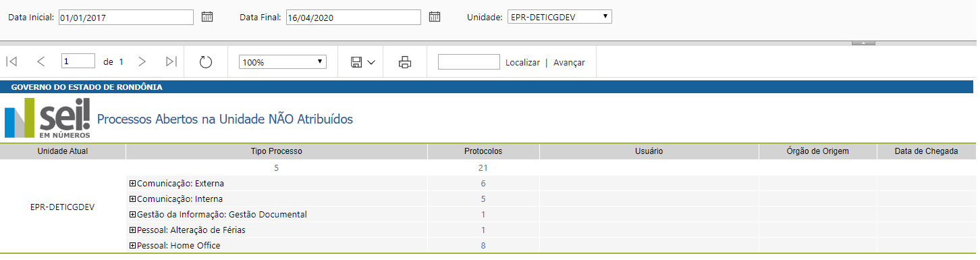
Task: Refresh the report
Action: coord(206,62)
